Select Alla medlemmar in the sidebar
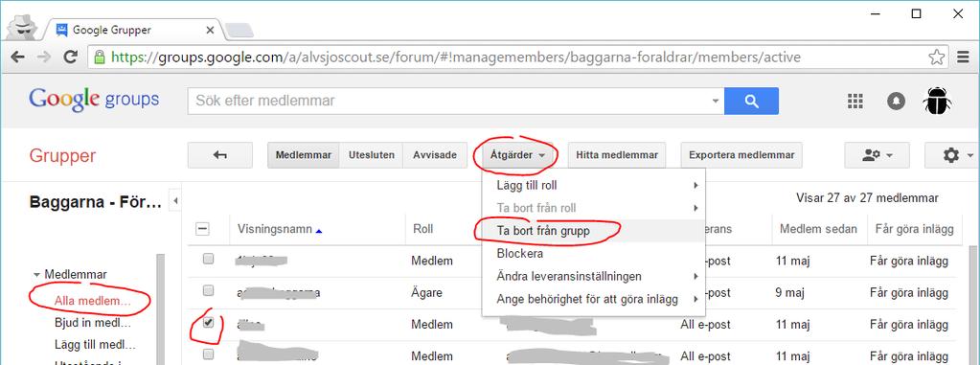 (93, 301)
